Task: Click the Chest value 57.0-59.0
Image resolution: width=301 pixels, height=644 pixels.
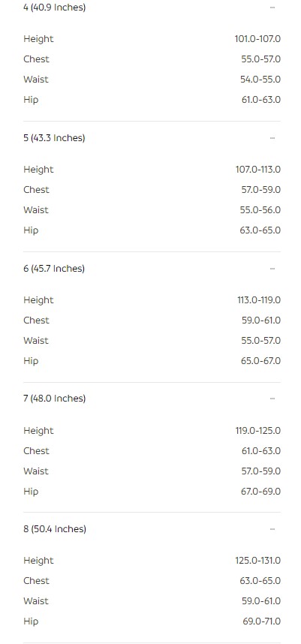Action: (x=260, y=190)
